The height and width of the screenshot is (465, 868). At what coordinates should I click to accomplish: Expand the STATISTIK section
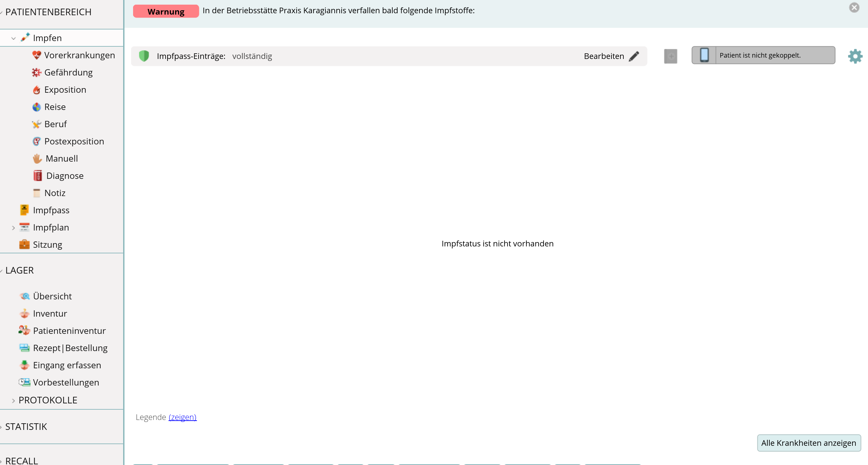[x=1, y=427]
